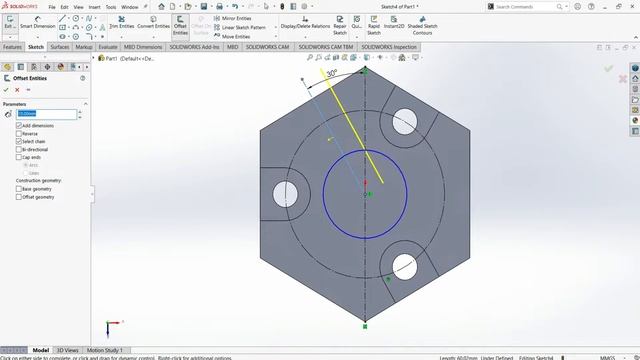Click the Model bottom tab
This screenshot has height=360, width=640.
tap(40, 350)
